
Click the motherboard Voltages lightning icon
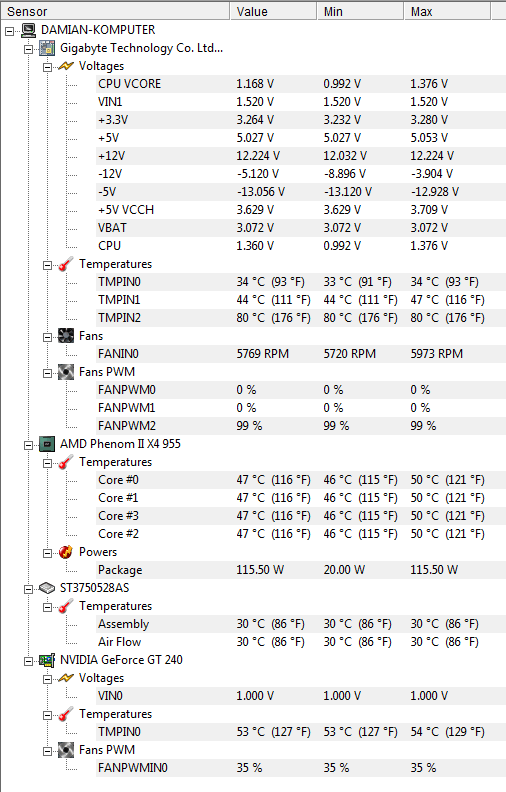(x=66, y=66)
